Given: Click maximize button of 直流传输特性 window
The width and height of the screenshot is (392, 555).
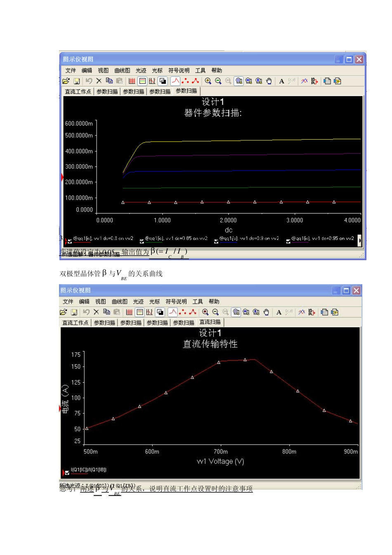Looking at the screenshot, I should coord(346,291).
